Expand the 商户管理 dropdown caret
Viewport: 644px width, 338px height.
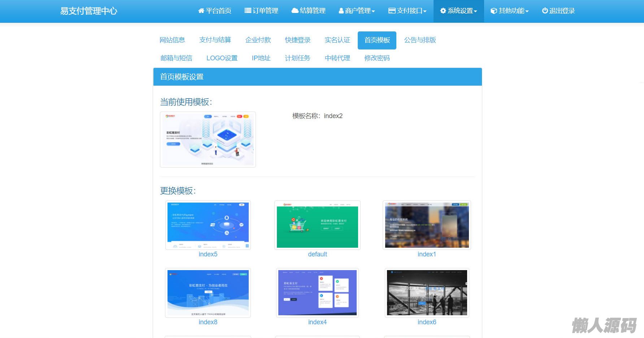coord(373,12)
